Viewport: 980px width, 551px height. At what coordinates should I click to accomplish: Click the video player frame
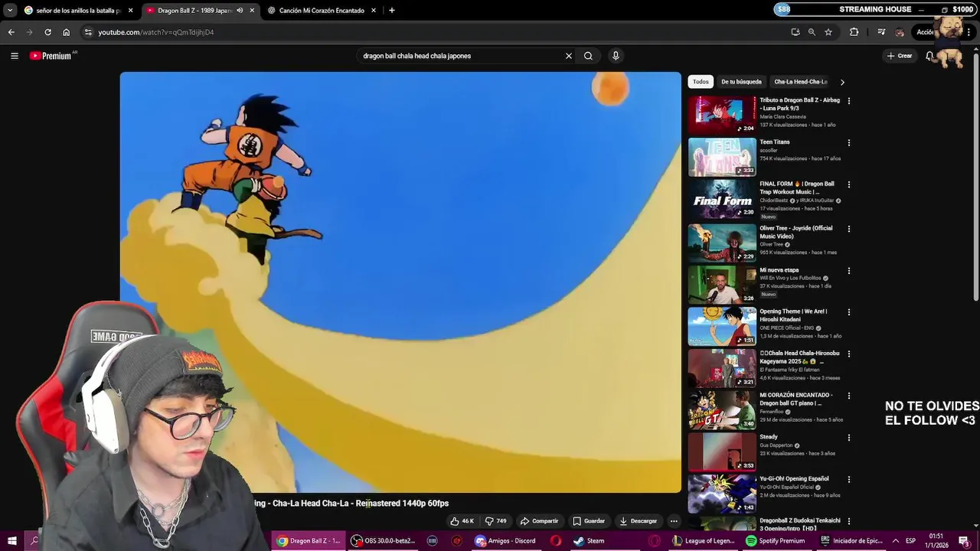click(x=400, y=282)
